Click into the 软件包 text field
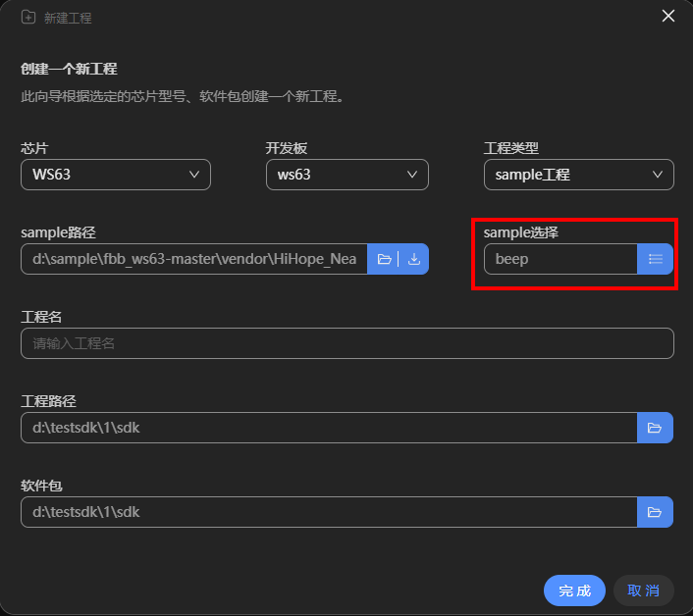Screen dimensions: 693x616 pos(329,512)
